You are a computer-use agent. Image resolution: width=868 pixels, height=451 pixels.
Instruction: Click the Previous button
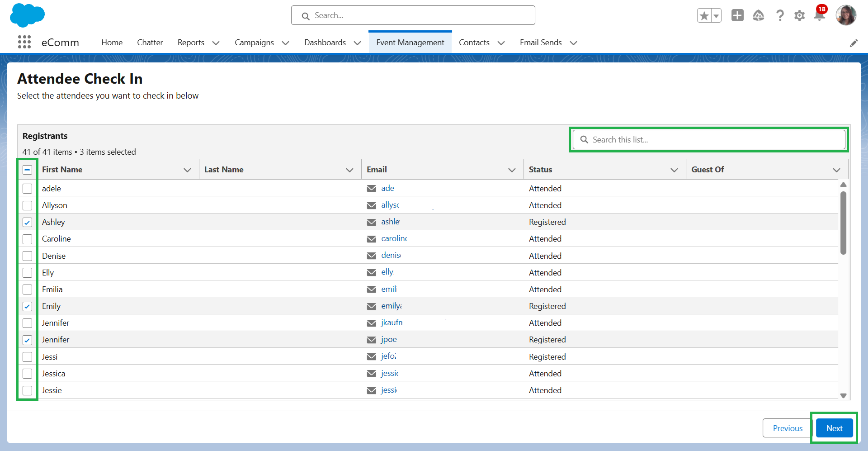788,428
